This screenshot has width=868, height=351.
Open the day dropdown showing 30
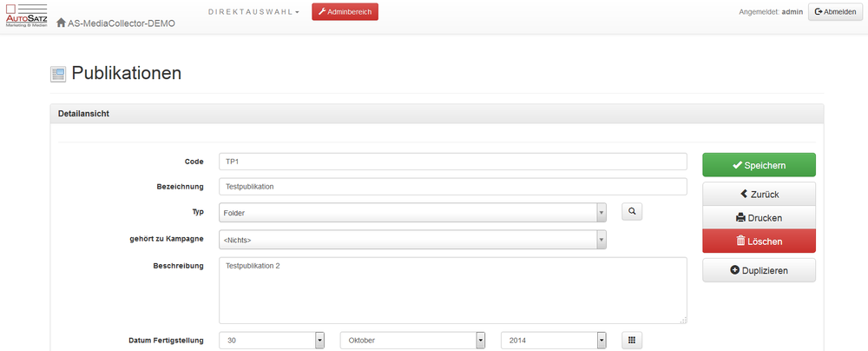click(x=271, y=341)
